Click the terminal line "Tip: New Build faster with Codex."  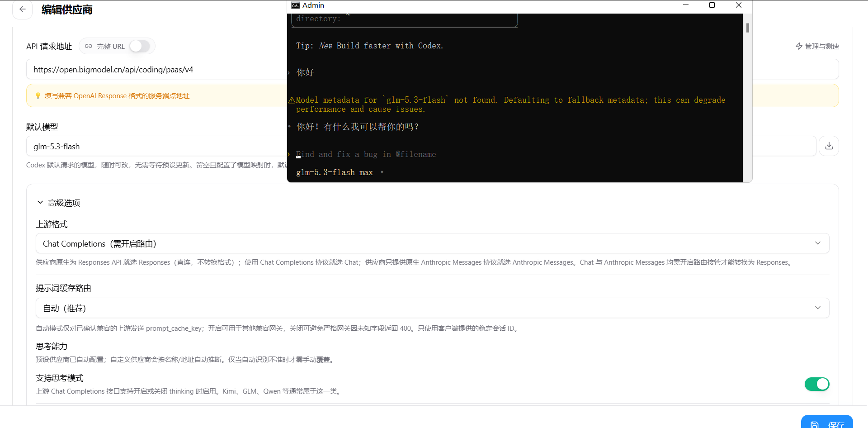click(370, 46)
